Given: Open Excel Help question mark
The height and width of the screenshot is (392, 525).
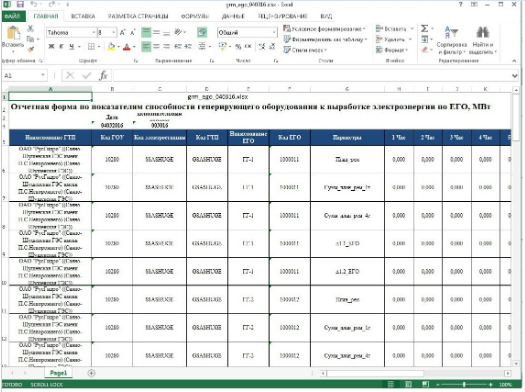Looking at the screenshot, I should coord(460,4).
